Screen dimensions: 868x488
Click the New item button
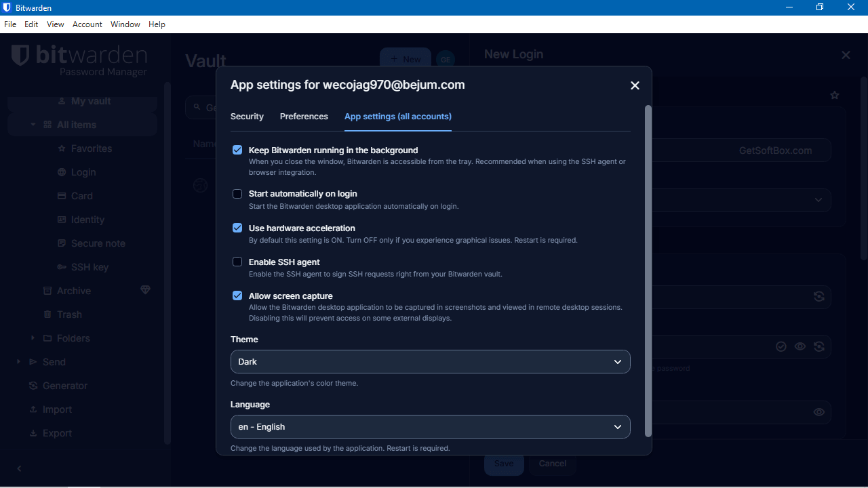click(x=406, y=59)
